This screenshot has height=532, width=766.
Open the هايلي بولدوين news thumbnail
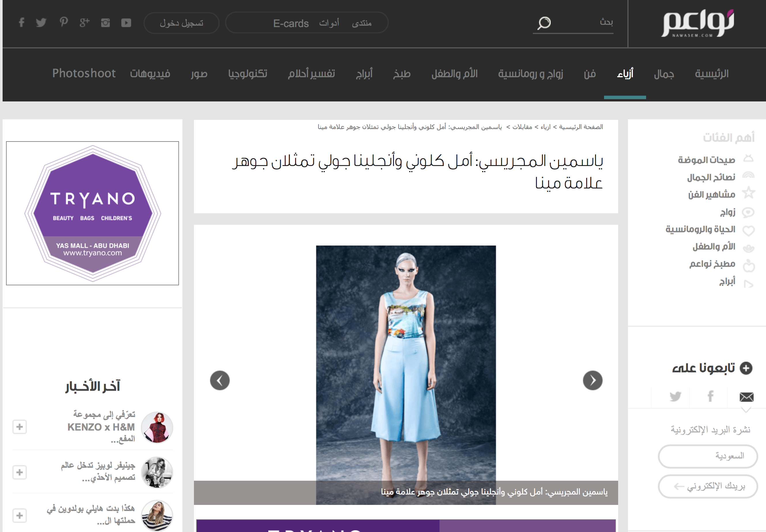(157, 515)
